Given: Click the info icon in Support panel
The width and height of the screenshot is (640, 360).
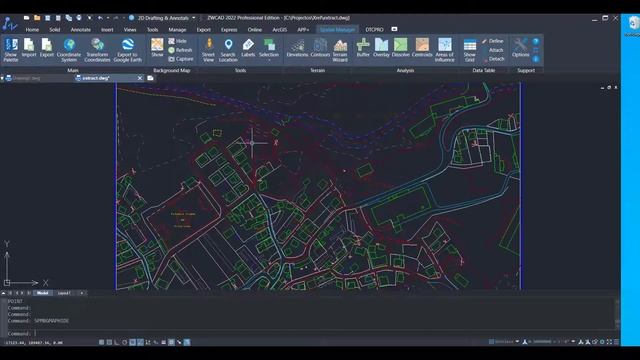Looking at the screenshot, I should click(x=536, y=59).
